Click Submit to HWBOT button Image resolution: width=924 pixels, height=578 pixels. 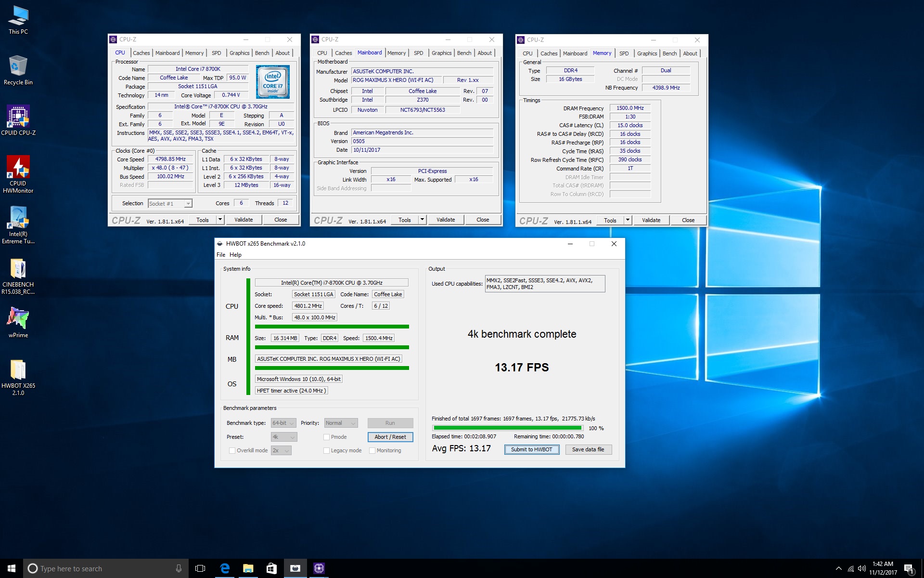[x=532, y=449]
